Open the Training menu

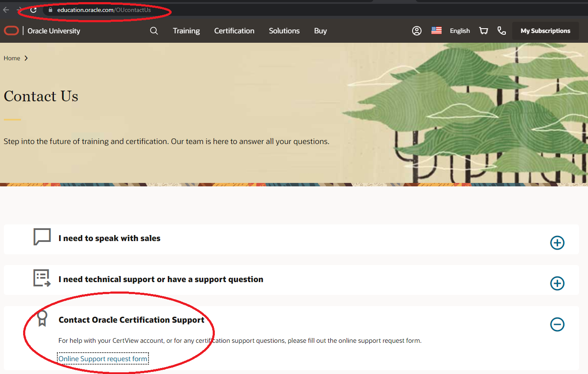tap(186, 31)
